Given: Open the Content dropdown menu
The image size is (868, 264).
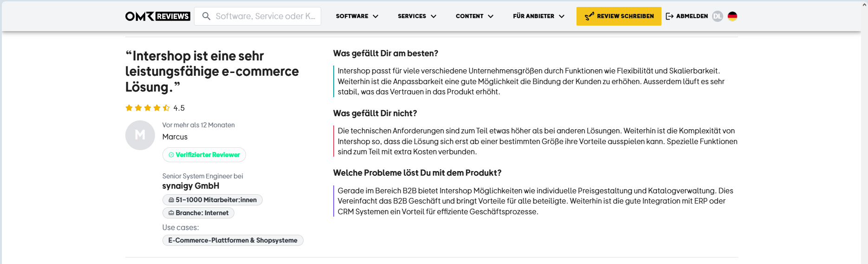Looking at the screenshot, I should (x=474, y=16).
